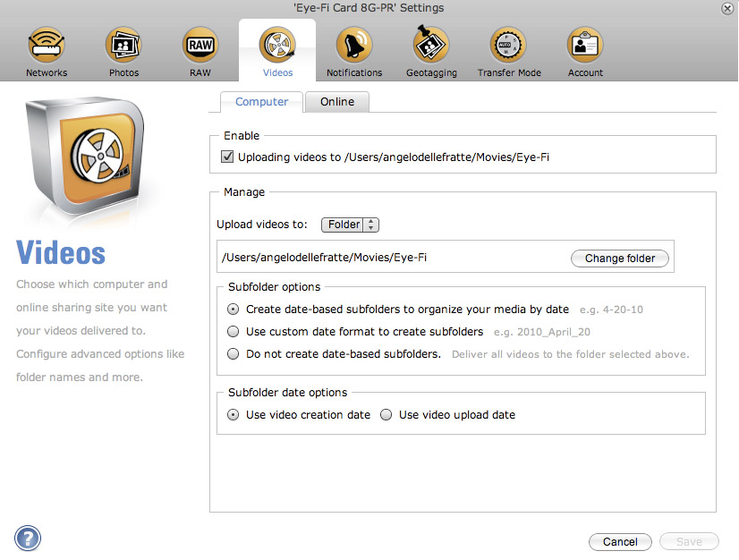739x560 pixels.
Task: Open the Photos settings icon
Action: pyautogui.click(x=123, y=45)
